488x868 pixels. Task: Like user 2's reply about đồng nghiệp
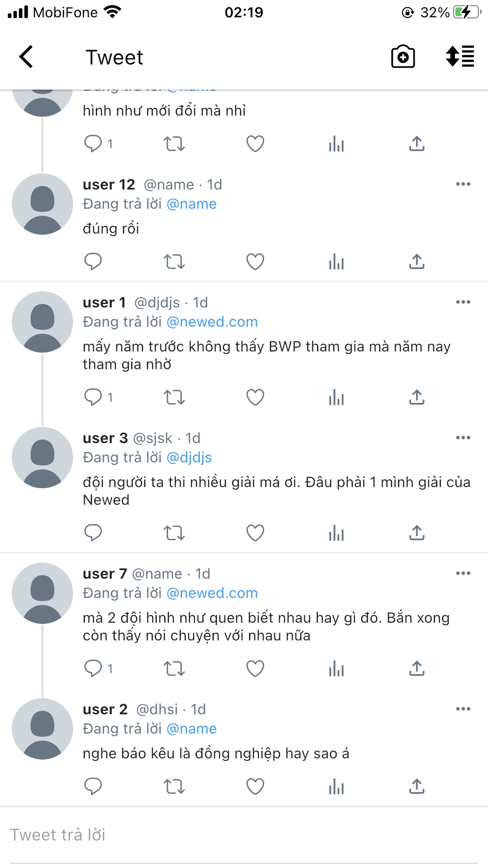coord(255,786)
